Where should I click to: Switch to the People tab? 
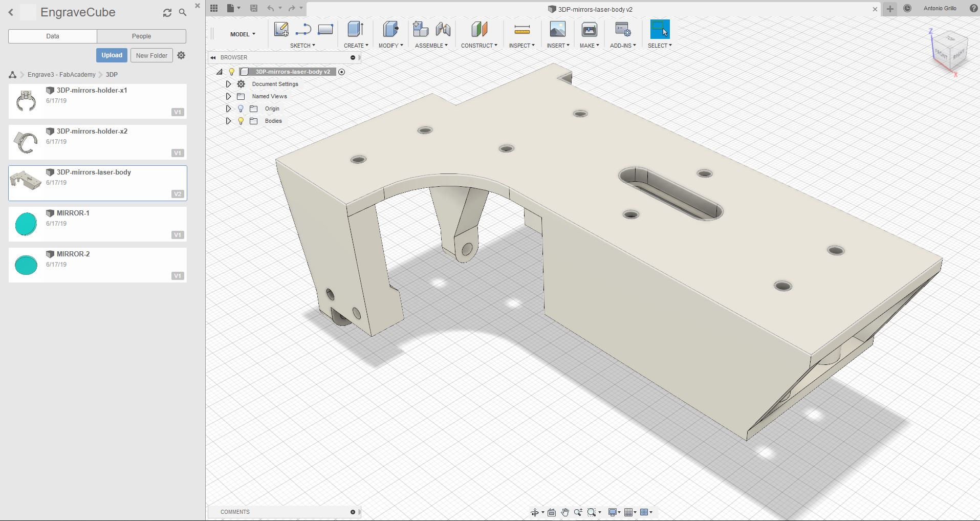[141, 36]
